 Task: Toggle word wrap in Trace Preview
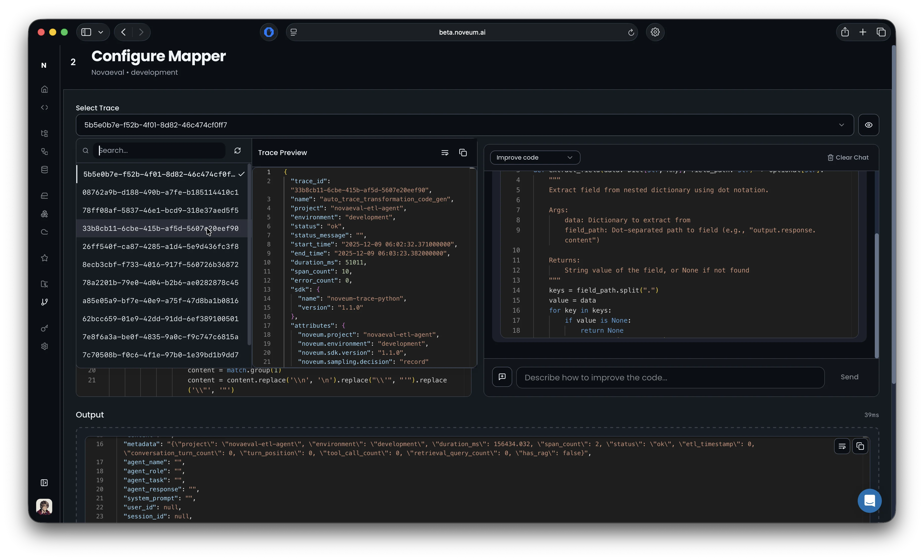pos(445,153)
